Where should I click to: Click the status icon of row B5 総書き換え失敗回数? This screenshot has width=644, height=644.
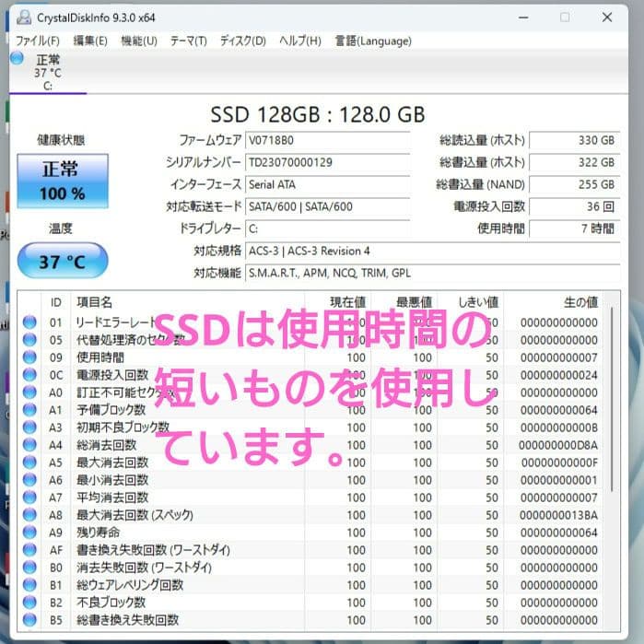(29, 620)
